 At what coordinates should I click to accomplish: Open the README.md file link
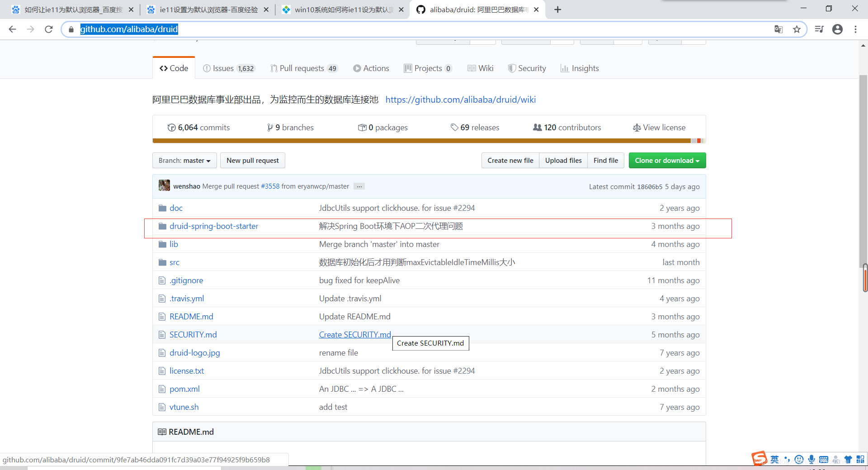[x=191, y=317]
